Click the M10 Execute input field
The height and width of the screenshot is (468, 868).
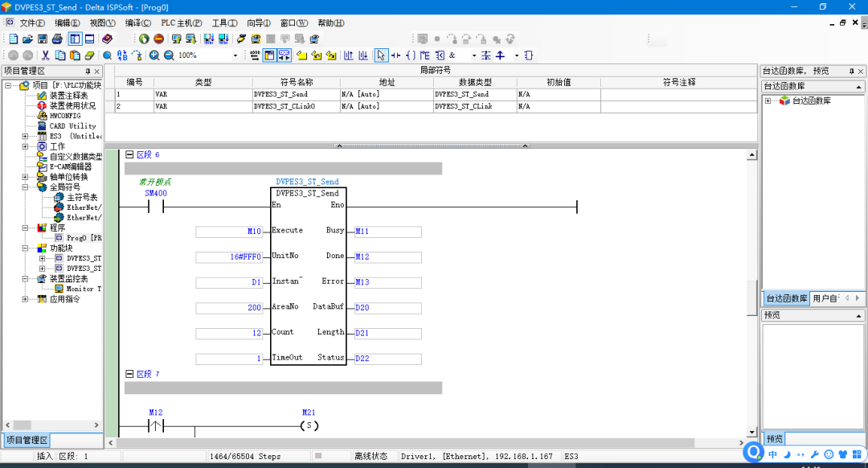point(228,232)
